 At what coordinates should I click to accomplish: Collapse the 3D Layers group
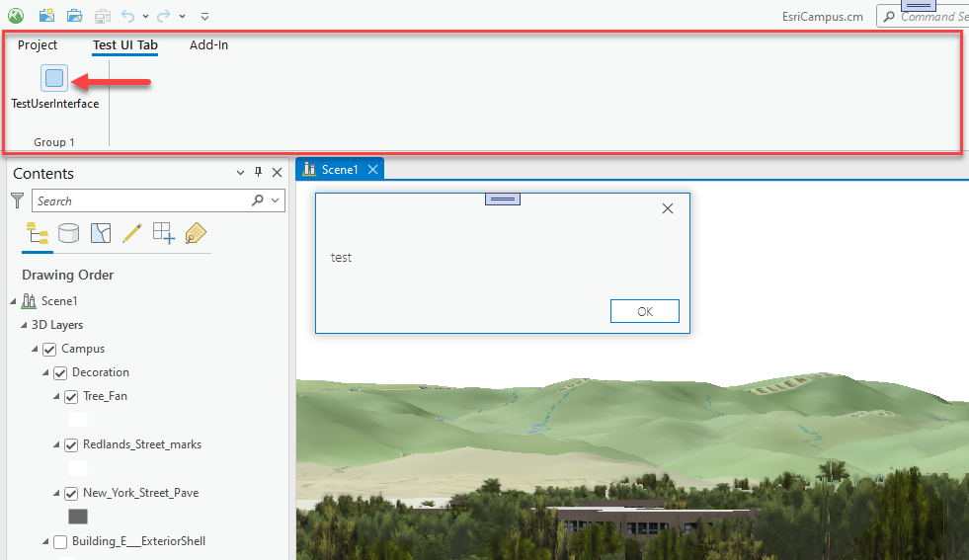tap(24, 325)
